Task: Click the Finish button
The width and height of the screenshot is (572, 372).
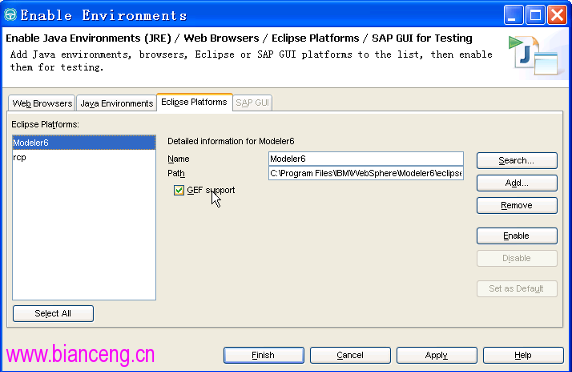Action: point(264,355)
